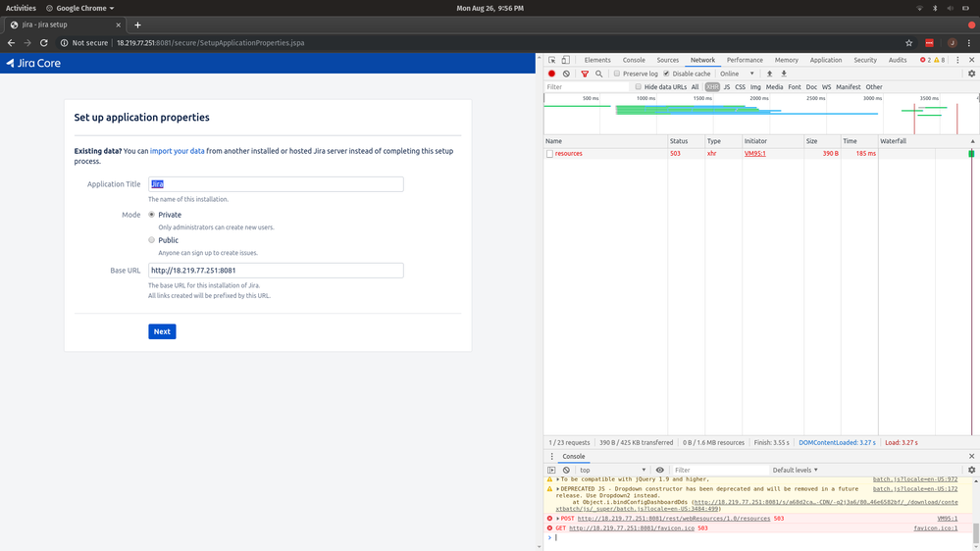The width and height of the screenshot is (980, 551).
Task: Switch to the Elements tab
Action: pyautogui.click(x=597, y=60)
